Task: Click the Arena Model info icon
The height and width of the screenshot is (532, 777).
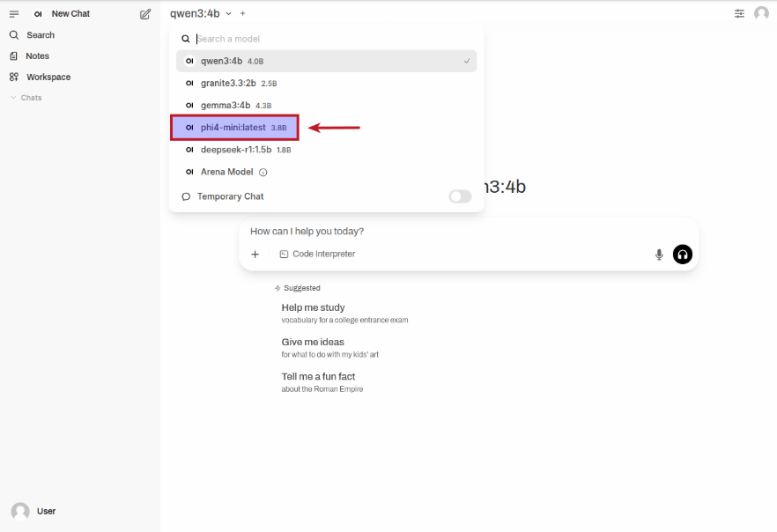Action: click(263, 173)
